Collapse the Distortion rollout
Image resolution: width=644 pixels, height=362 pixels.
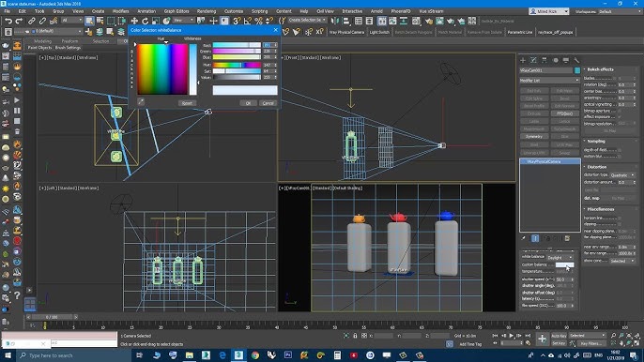[597, 167]
